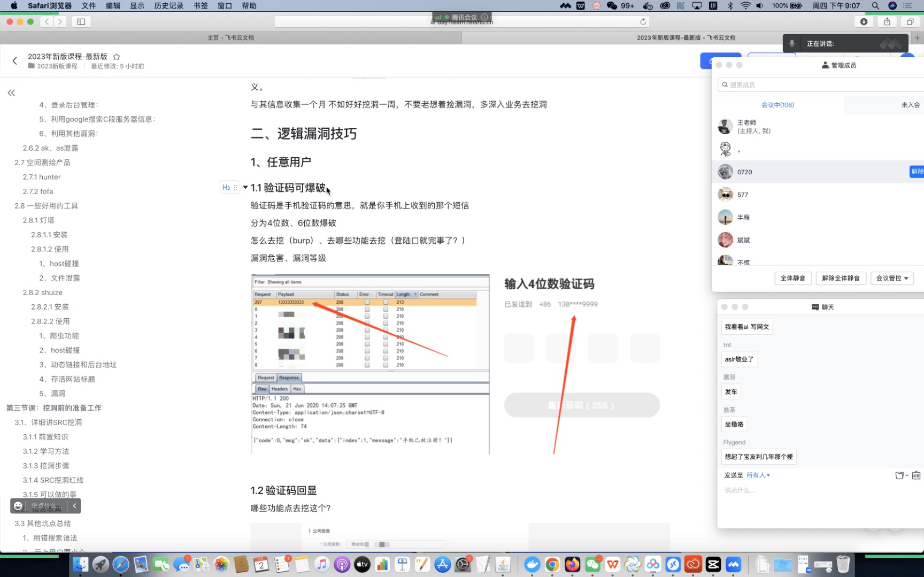Click the 解除全体静音 button
This screenshot has height=577, width=924.
(841, 278)
